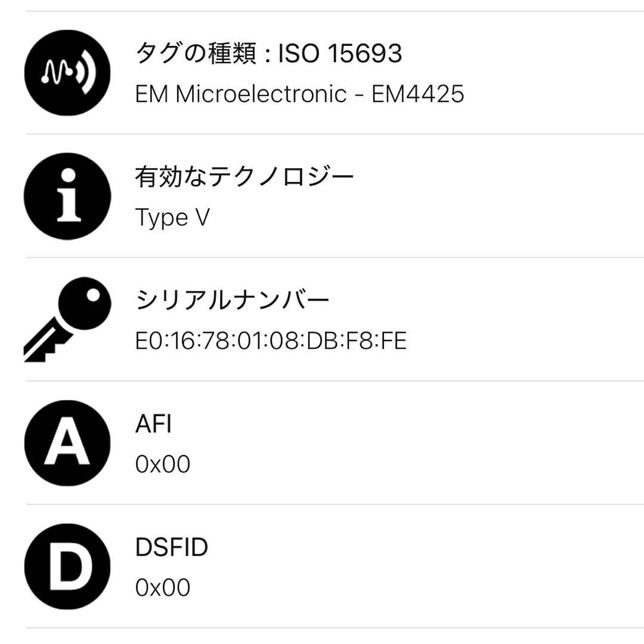Tap the EM4425 chip model text
Image resolution: width=644 pixels, height=644 pixels.
pos(418,94)
